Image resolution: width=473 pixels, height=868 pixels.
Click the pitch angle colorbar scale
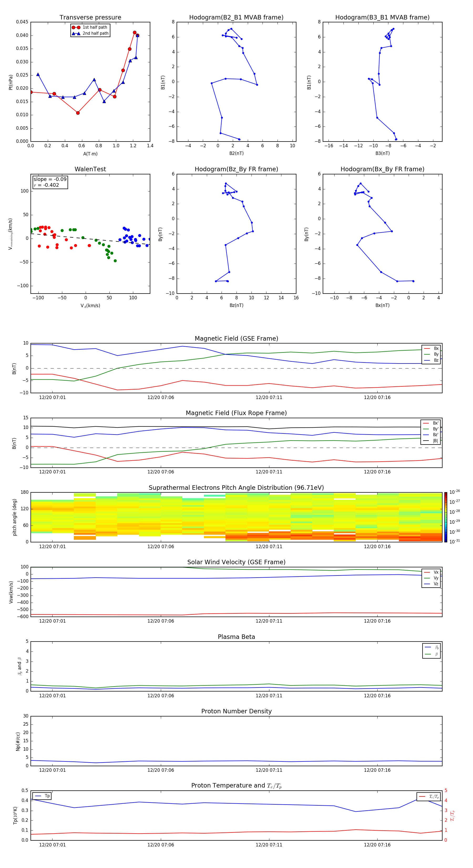click(x=446, y=517)
